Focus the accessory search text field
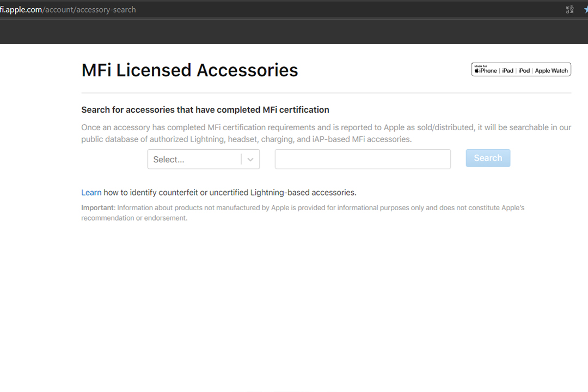Viewport: 588px width, 392px height. click(x=363, y=159)
